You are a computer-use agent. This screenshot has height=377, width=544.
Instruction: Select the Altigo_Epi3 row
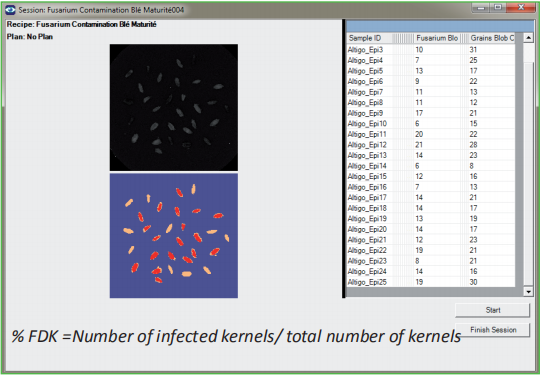[x=431, y=50]
